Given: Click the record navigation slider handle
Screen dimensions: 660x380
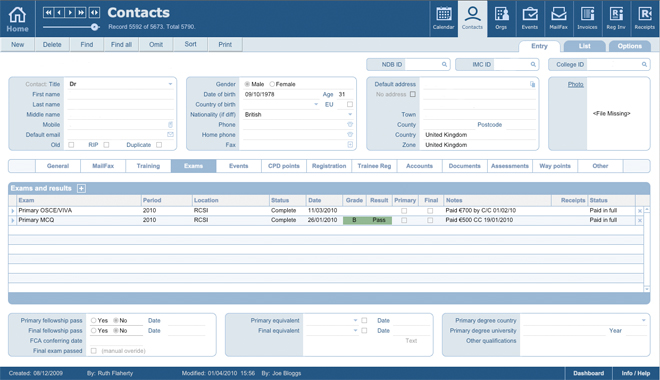Looking at the screenshot, I should (95, 27).
